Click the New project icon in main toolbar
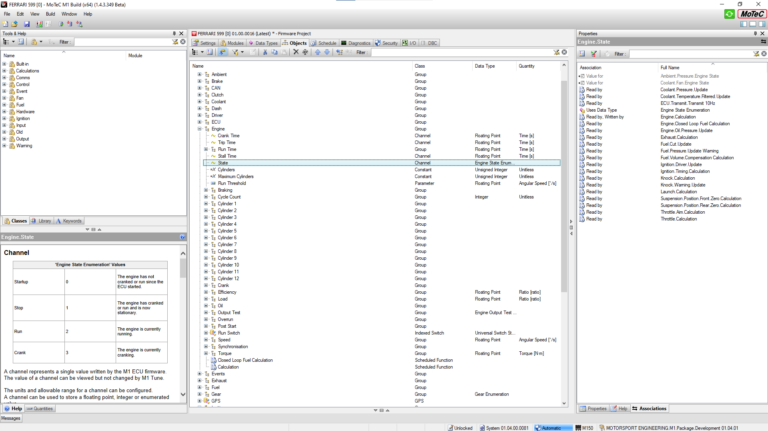The height and width of the screenshot is (431, 768). click(5, 24)
